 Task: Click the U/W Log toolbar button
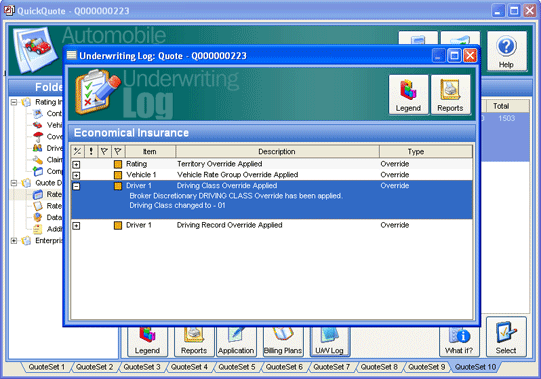coord(330,341)
